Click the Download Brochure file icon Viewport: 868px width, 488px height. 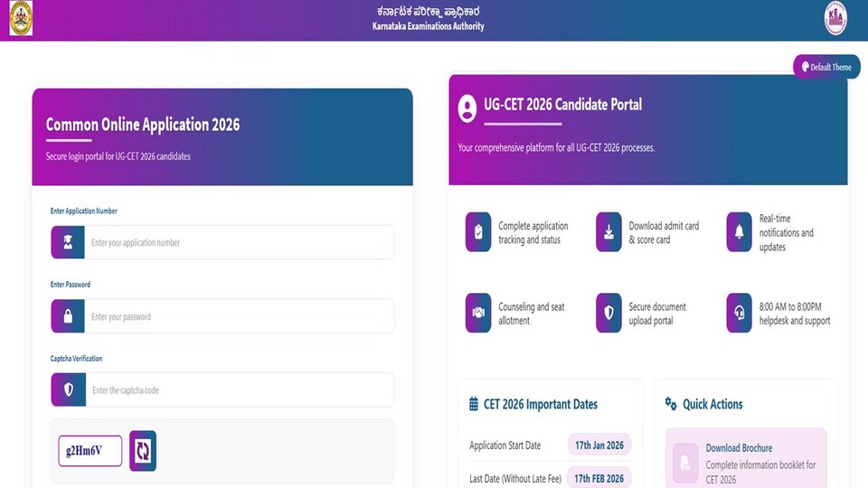pos(685,463)
